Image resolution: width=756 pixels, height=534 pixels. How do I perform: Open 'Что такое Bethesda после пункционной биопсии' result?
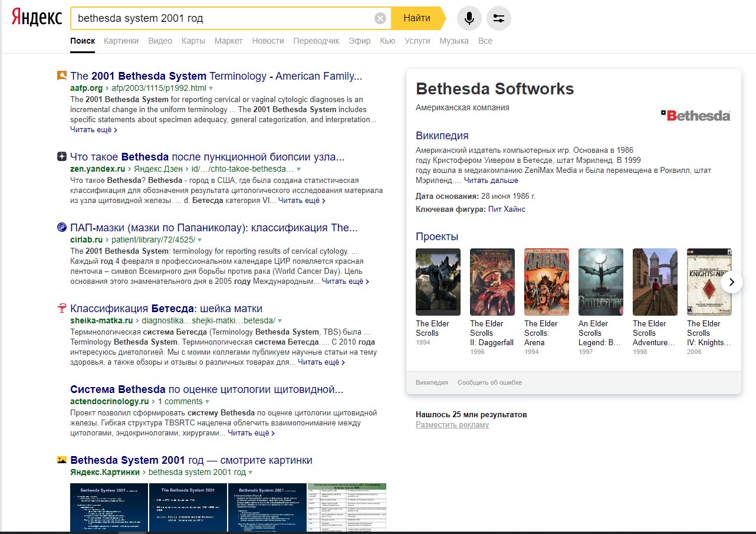point(207,157)
